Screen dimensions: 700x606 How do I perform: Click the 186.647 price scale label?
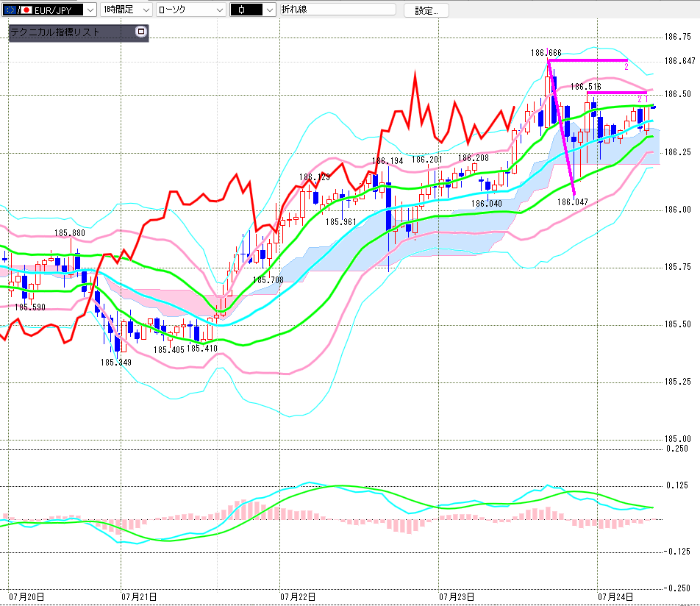pyautogui.click(x=680, y=61)
